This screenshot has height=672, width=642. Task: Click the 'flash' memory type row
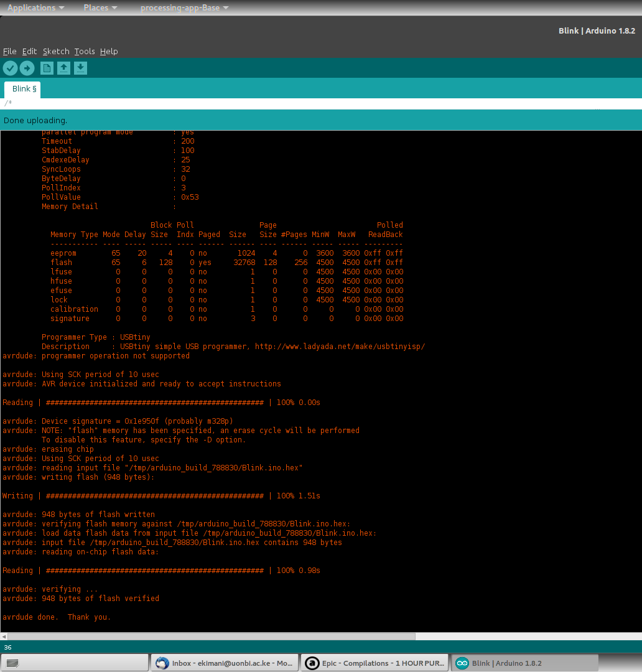tap(226, 263)
